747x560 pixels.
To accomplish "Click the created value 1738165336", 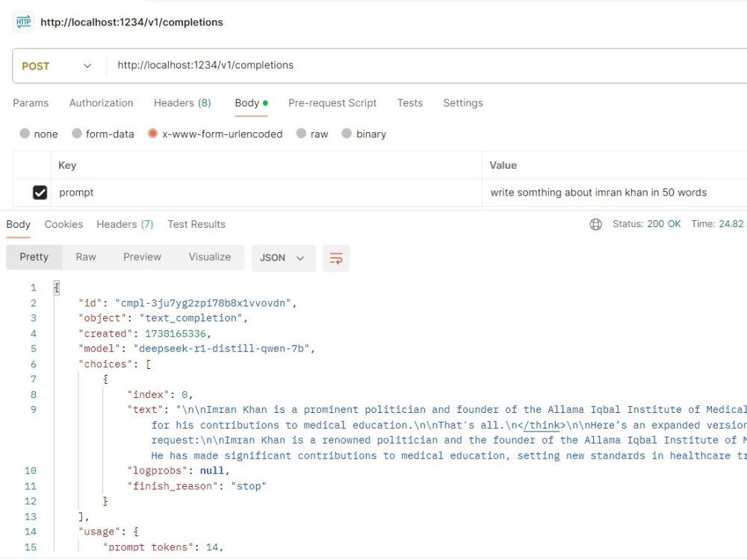I will [x=176, y=333].
